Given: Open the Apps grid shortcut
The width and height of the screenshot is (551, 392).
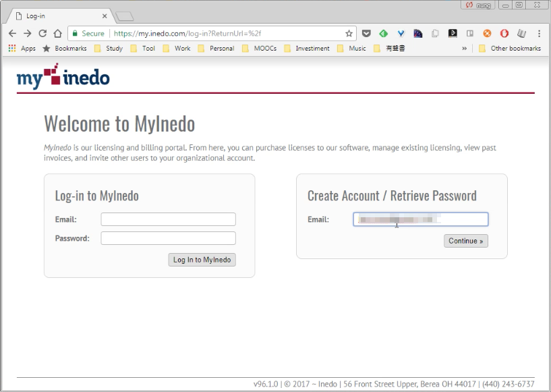Looking at the screenshot, I should tap(22, 49).
